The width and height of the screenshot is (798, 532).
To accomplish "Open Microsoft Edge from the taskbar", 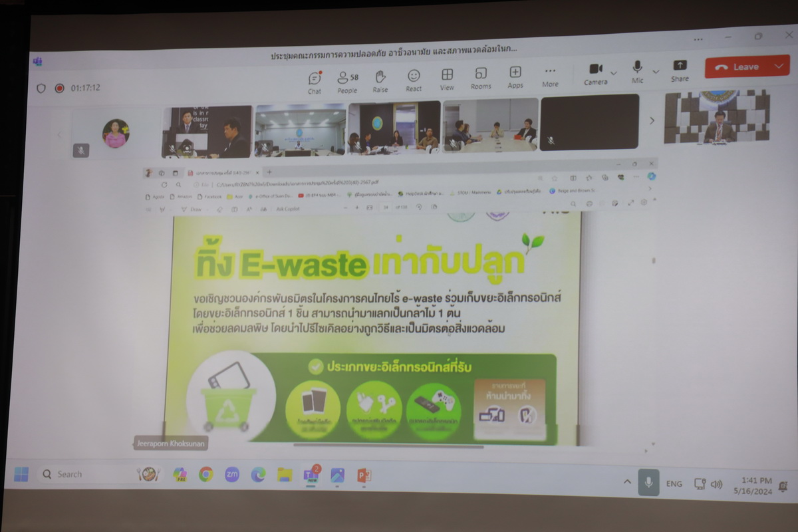I will [258, 474].
